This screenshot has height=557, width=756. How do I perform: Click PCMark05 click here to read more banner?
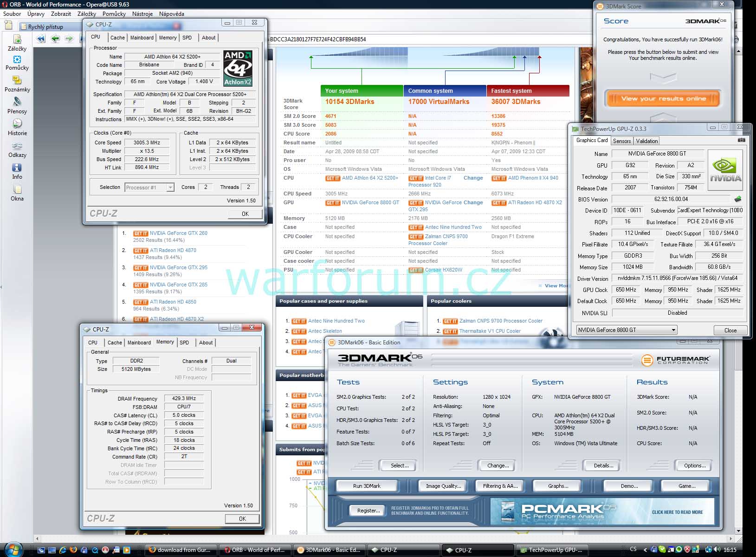point(602,512)
